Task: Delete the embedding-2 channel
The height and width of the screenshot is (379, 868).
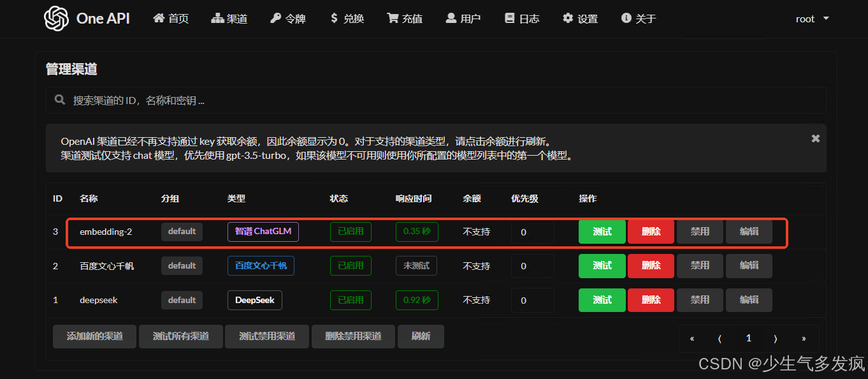Action: 651,232
